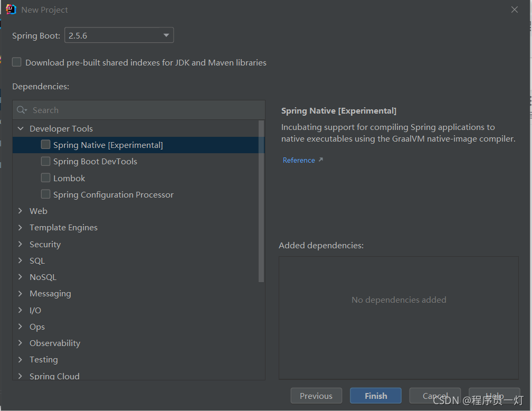Click the search magnifier icon in dependencies search
The height and width of the screenshot is (411, 532).
pos(22,110)
